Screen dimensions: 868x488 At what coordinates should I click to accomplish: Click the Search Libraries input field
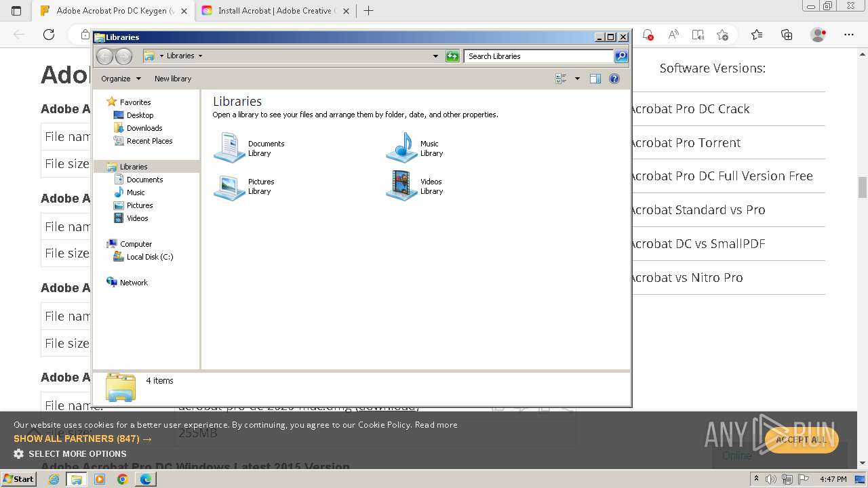539,56
